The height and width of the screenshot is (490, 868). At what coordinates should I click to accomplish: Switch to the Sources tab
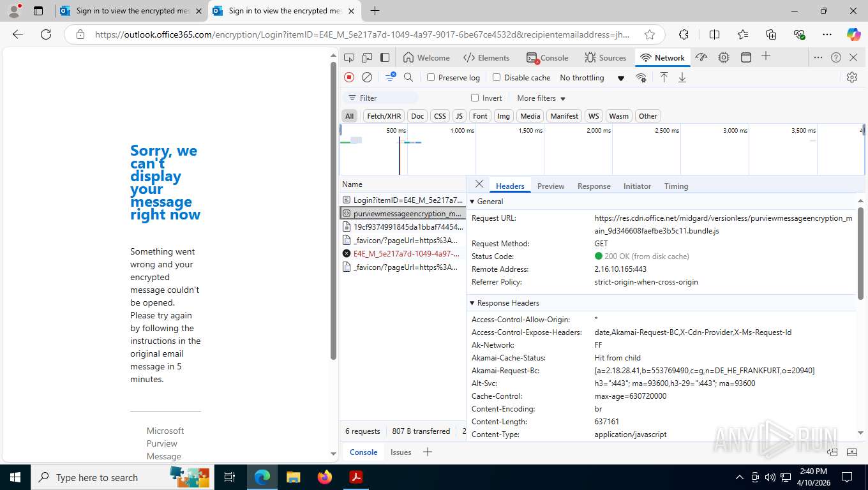(x=606, y=57)
